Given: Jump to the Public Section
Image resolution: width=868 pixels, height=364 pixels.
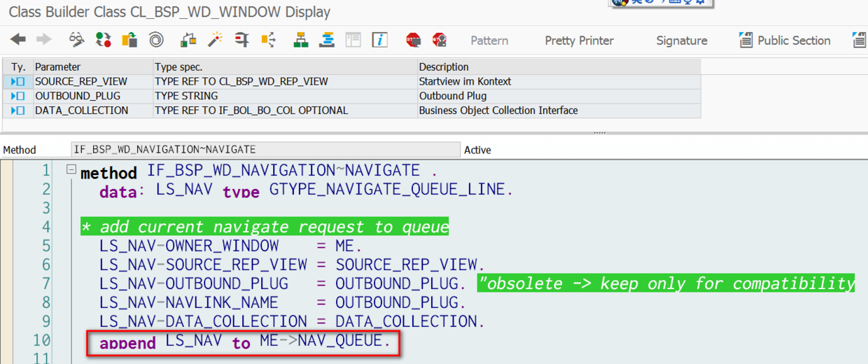Looking at the screenshot, I should [x=785, y=41].
